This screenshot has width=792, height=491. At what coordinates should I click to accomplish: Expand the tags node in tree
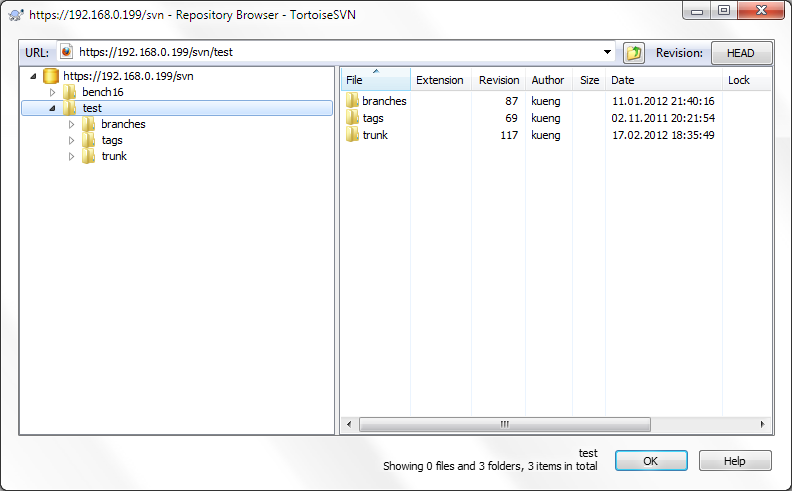(x=72, y=140)
